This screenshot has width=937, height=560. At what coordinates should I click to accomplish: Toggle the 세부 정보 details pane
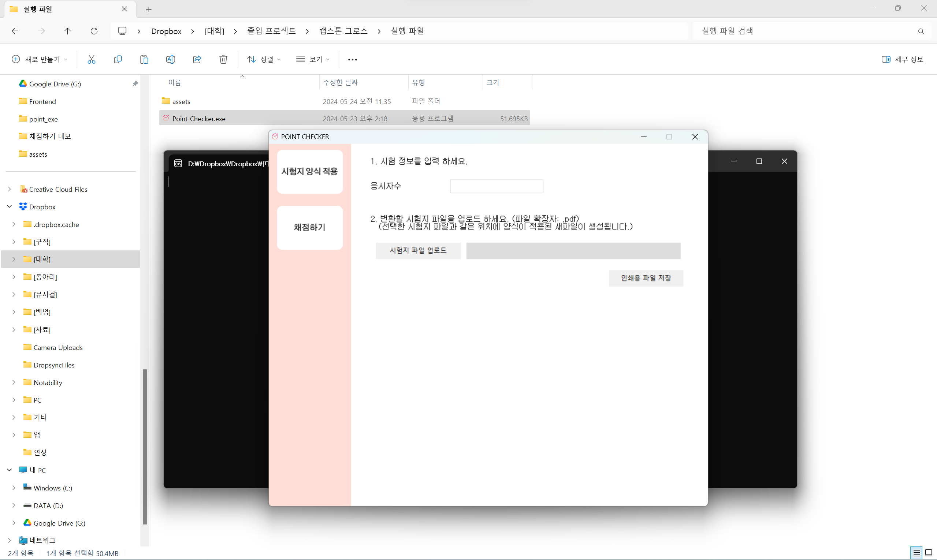[x=902, y=59]
